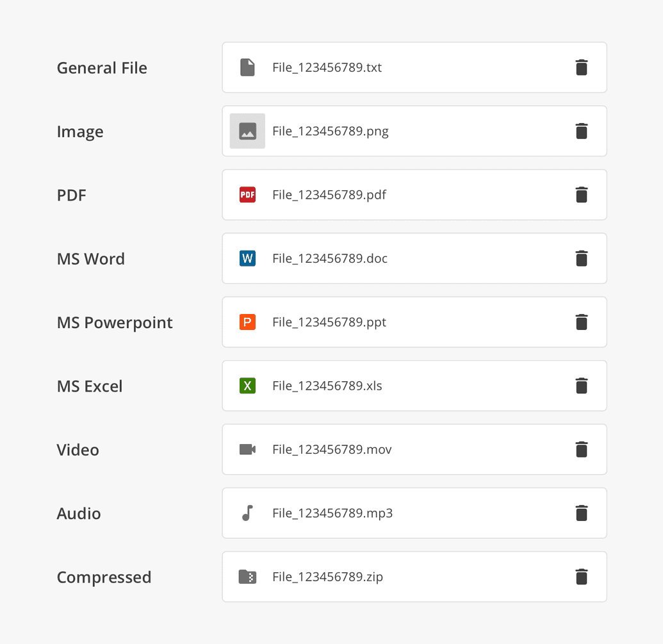
Task: Click the blue Word W icon
Action: tap(247, 258)
